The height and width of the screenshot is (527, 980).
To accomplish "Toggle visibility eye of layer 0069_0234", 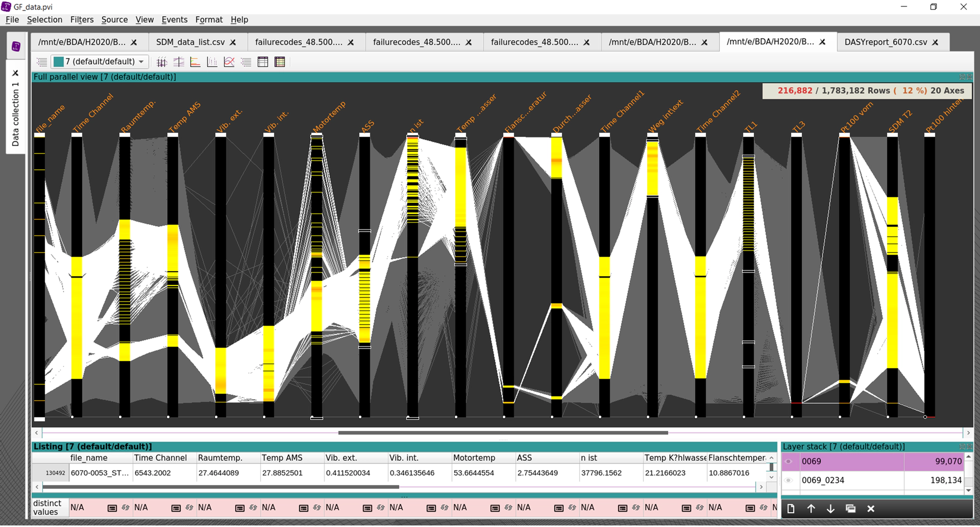I will (x=789, y=481).
